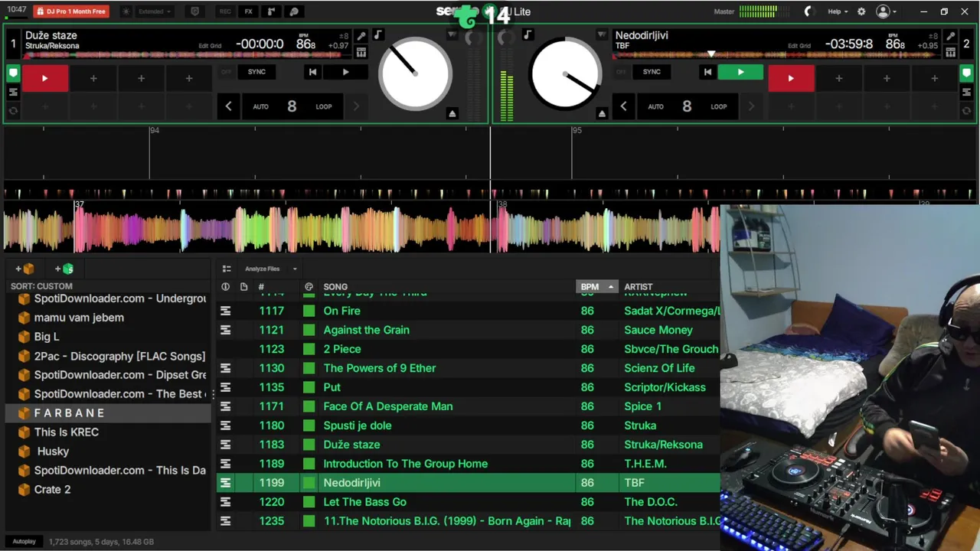980x551 pixels.
Task: Open stems pads icon on deck 1
Action: 361,53
